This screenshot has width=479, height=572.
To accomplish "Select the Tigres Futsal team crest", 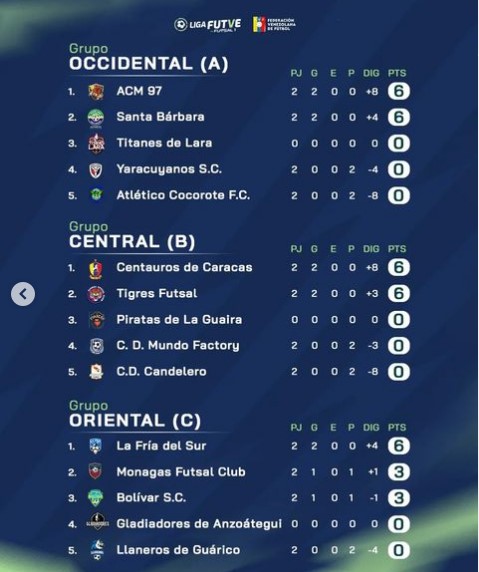I will click(x=96, y=294).
